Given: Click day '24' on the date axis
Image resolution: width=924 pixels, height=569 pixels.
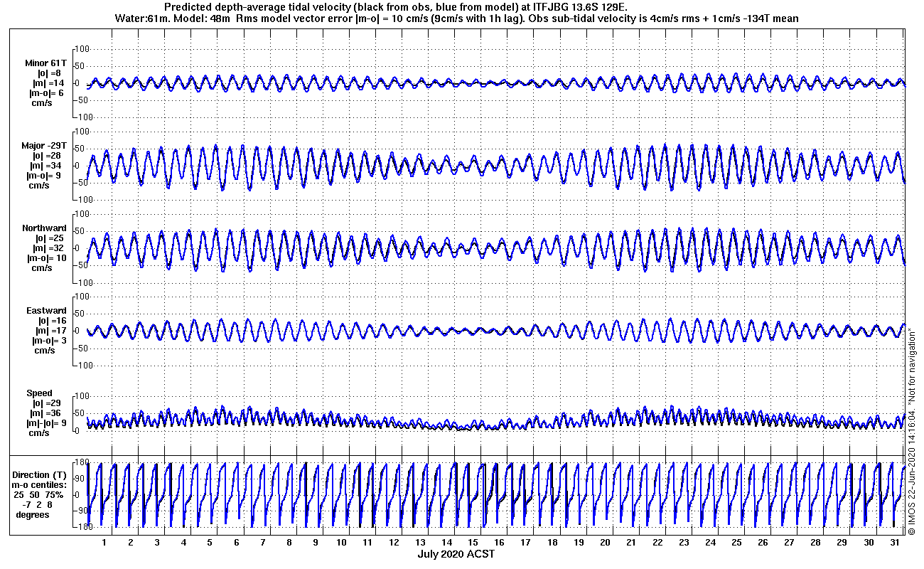Looking at the screenshot, I should [x=710, y=543].
